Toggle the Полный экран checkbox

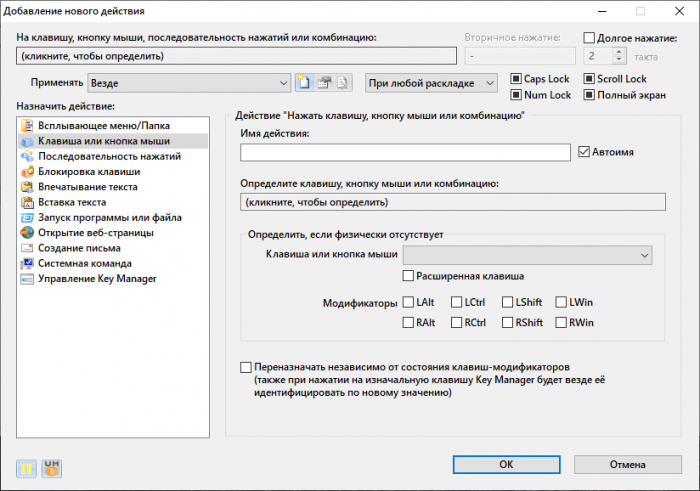[589, 95]
